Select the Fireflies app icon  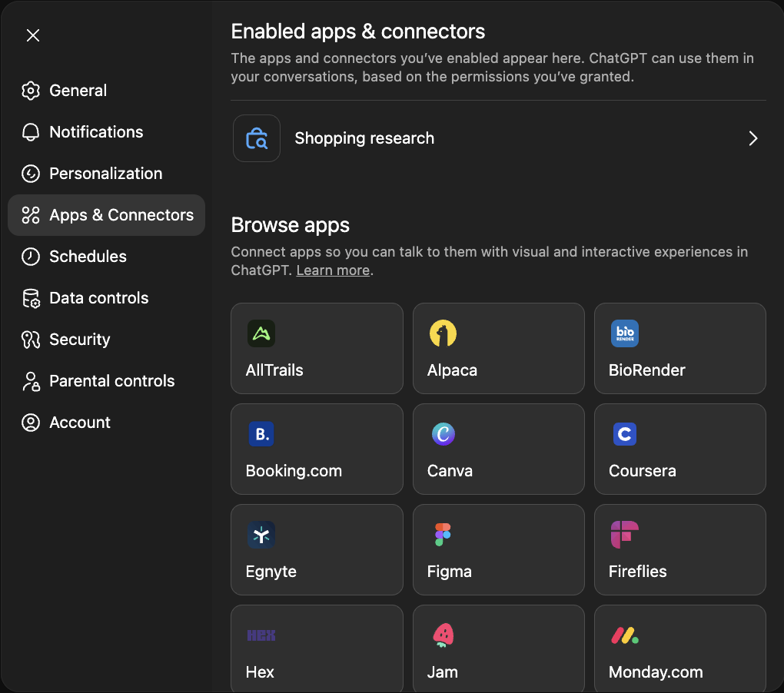pyautogui.click(x=624, y=535)
